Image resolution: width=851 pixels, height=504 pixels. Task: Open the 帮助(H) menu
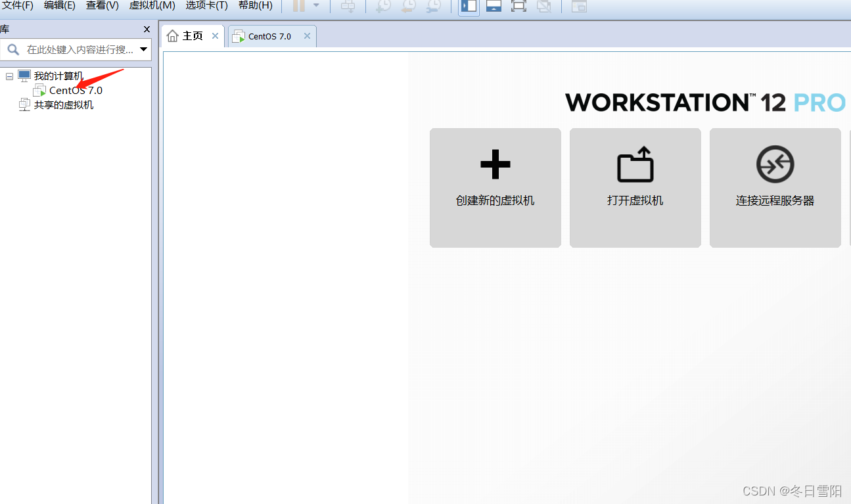click(256, 6)
